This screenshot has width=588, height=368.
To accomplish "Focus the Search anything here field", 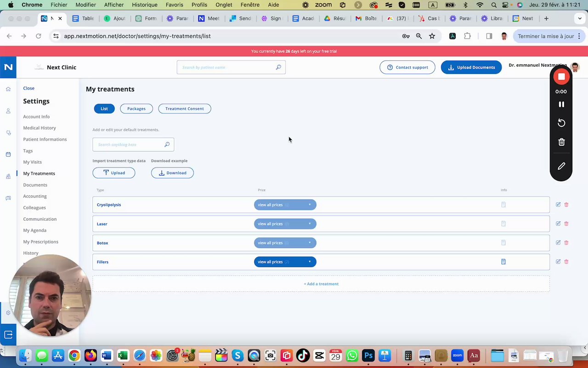I will (133, 144).
